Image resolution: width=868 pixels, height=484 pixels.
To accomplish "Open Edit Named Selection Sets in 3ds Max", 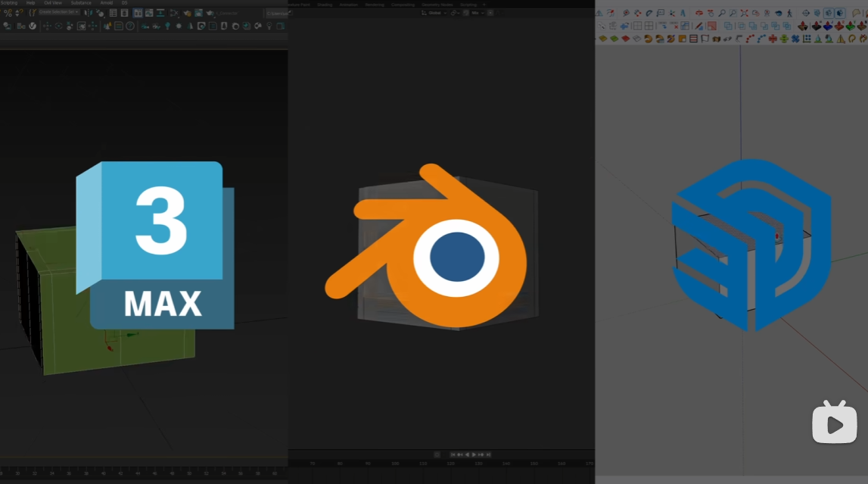I will coord(32,13).
